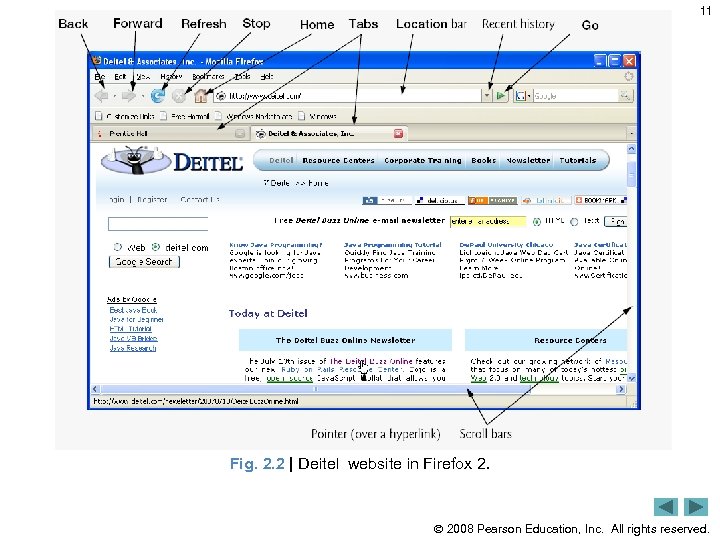Viewport: 720px width, 540px height.
Task: Click the Firefox Back arrow button
Action: point(101,96)
